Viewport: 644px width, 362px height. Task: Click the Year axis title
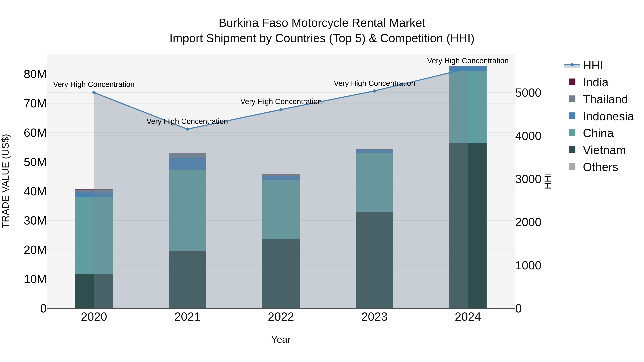(281, 339)
